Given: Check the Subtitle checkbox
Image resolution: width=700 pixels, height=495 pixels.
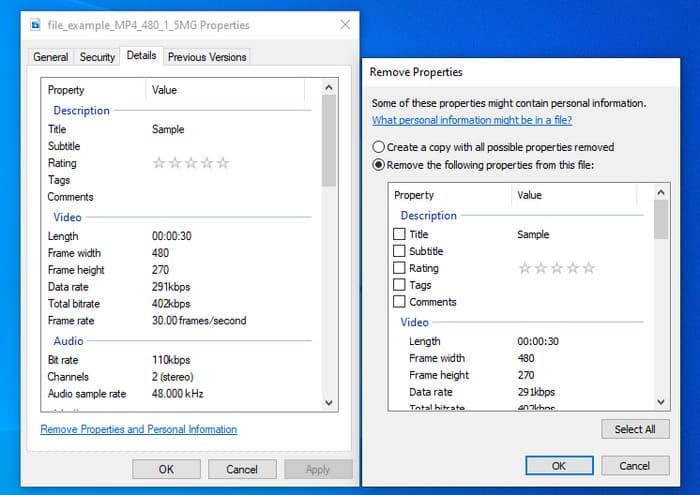Looking at the screenshot, I should 399,251.
